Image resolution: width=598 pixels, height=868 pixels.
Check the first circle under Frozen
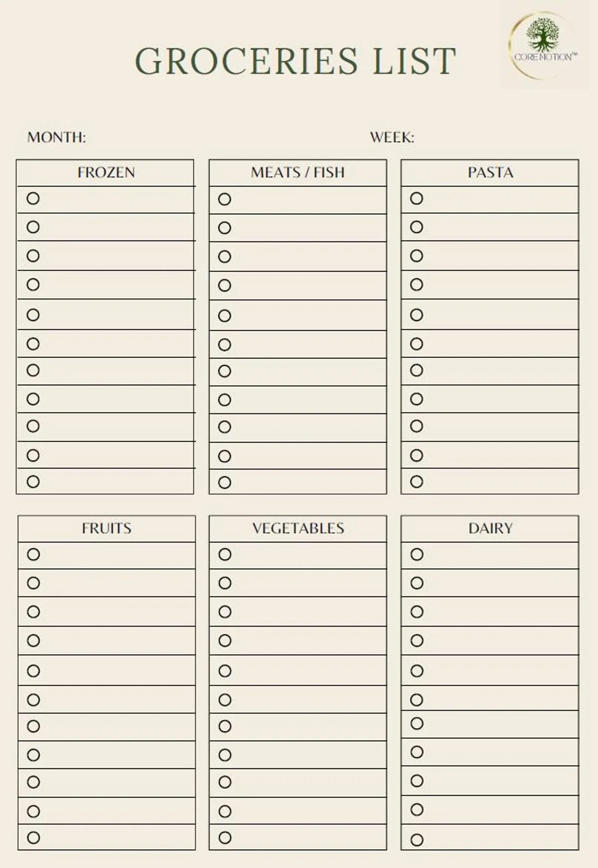(x=33, y=198)
